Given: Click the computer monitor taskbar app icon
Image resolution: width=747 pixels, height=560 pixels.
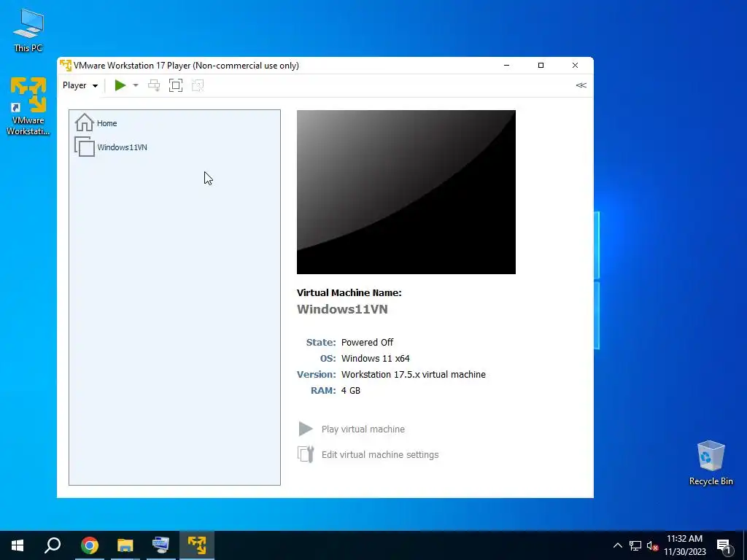Looking at the screenshot, I should pos(160,545).
